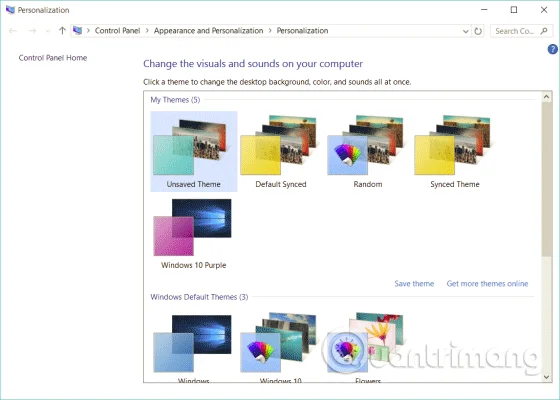
Task: Expand chevron after Appearance and Personalization
Action: (x=270, y=31)
